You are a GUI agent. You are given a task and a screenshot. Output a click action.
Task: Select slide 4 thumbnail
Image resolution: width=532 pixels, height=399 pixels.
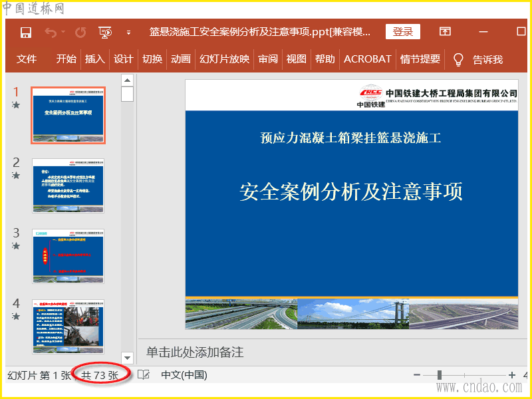point(68,327)
